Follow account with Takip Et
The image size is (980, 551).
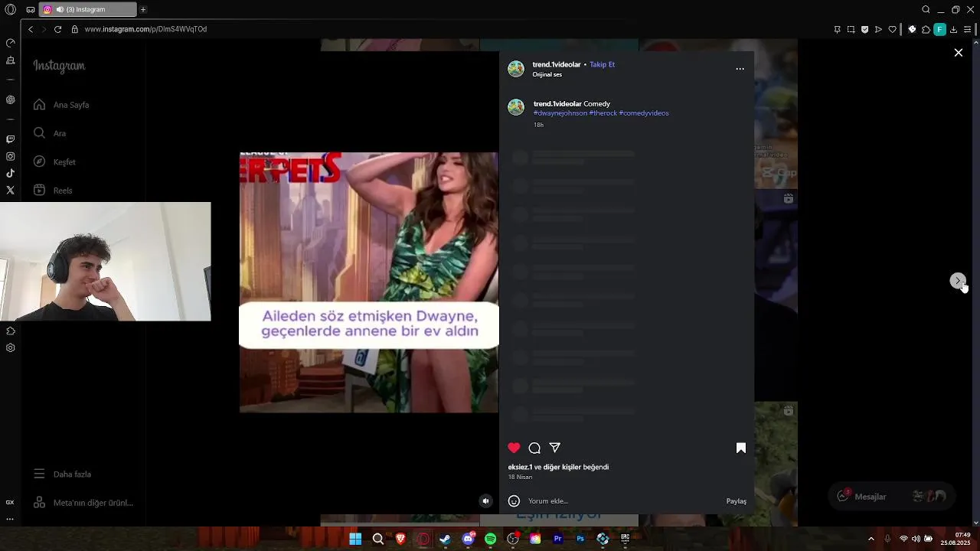[x=602, y=64]
